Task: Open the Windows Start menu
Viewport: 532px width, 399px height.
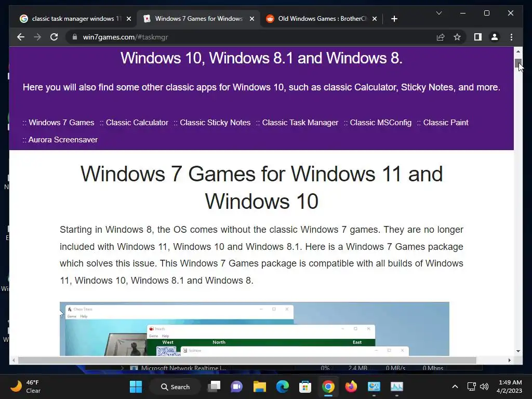Action: [x=136, y=387]
